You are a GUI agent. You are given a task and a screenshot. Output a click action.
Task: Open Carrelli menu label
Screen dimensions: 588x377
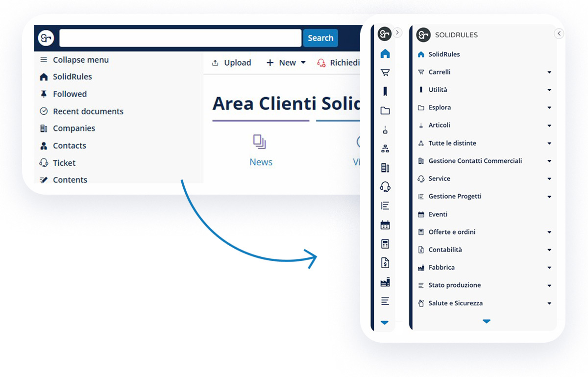[x=440, y=72]
